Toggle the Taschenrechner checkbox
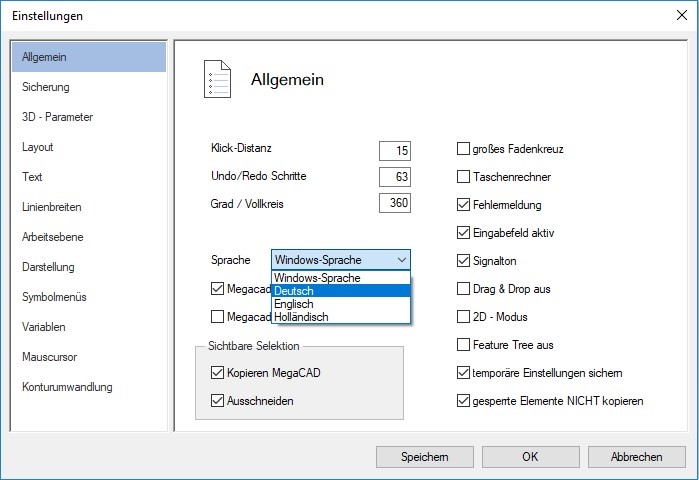The width and height of the screenshot is (699, 480). point(463,177)
